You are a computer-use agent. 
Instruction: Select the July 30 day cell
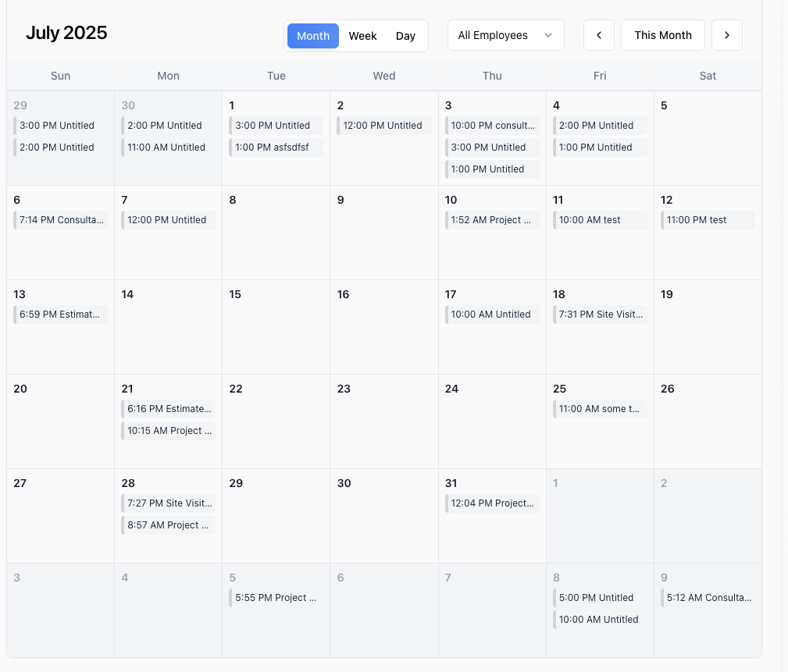384,516
